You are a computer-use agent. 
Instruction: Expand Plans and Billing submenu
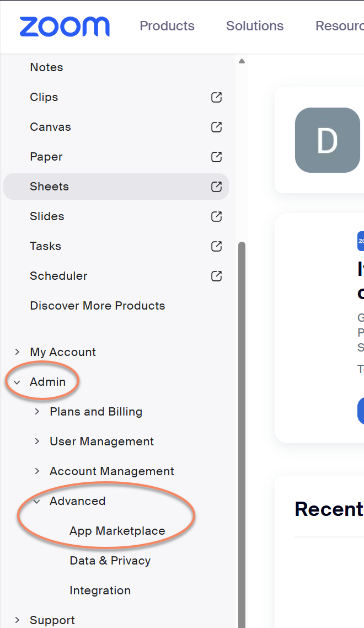tap(38, 411)
